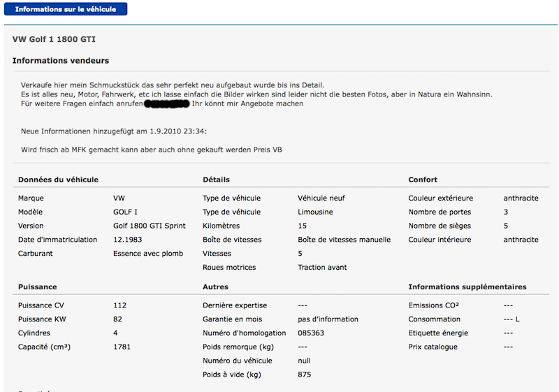This screenshot has width=559, height=392.
Task: Click the 'Informations vendeurs' heading
Action: 61,61
